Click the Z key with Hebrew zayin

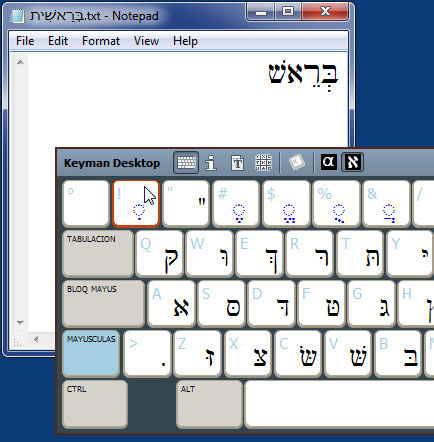(x=198, y=354)
